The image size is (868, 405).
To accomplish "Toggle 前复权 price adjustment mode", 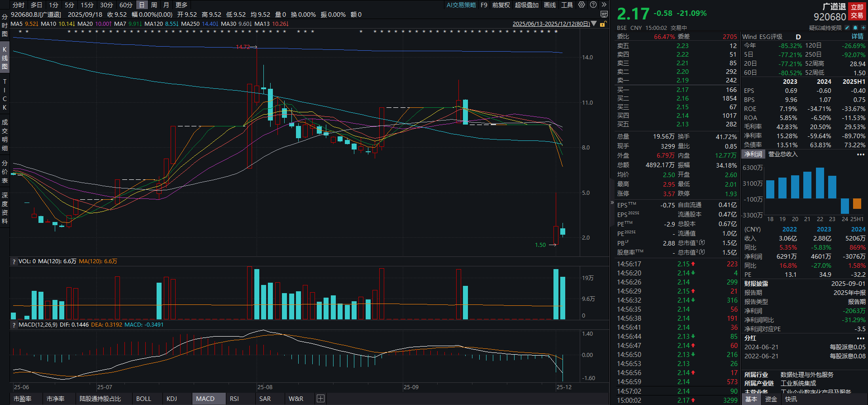I will [x=501, y=5].
